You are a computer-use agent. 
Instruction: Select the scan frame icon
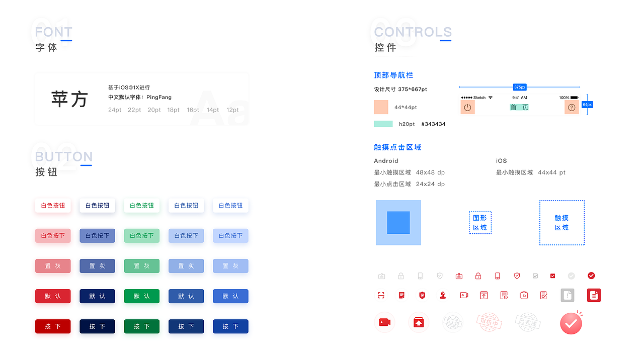tap(381, 295)
